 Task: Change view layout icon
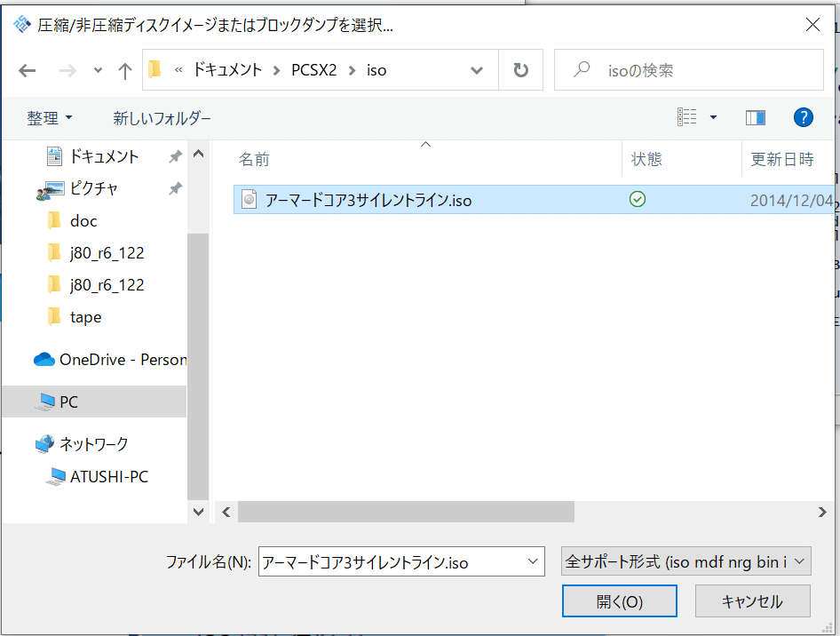[x=686, y=116]
